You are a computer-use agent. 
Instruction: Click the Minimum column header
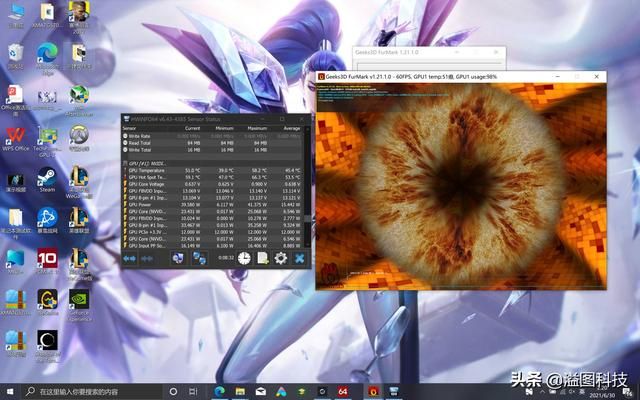(224, 128)
